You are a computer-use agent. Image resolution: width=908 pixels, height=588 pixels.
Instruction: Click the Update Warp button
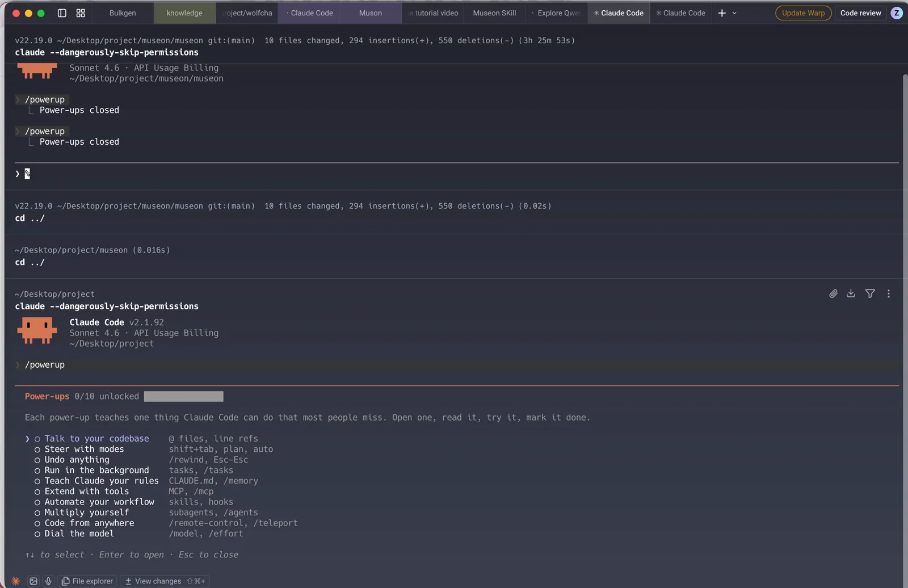click(804, 13)
